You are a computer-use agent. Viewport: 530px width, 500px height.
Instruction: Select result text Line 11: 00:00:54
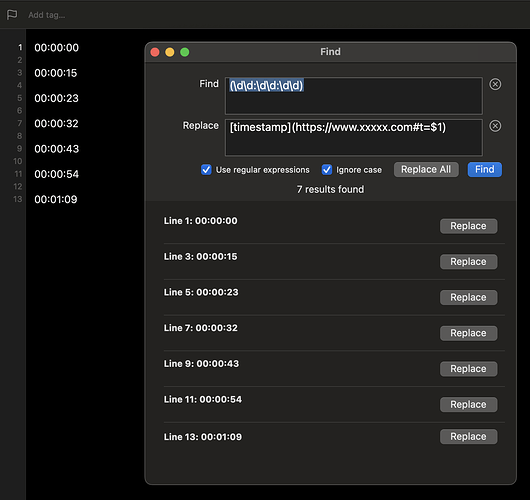tap(203, 399)
